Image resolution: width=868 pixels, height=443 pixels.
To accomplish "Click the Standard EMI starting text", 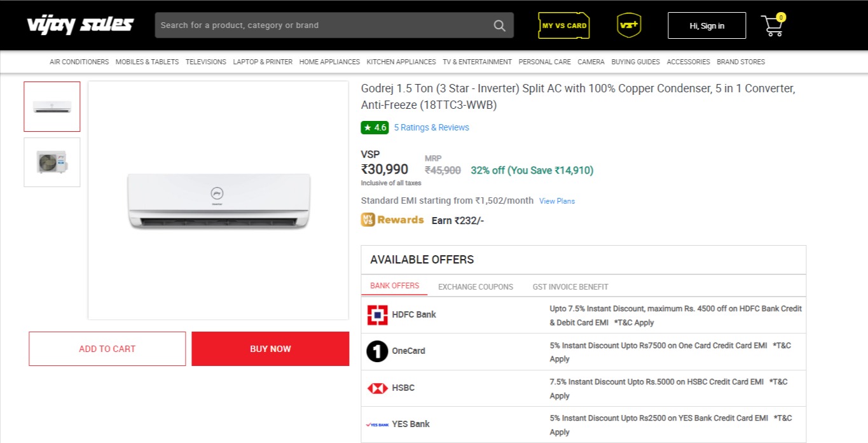I will click(x=447, y=200).
